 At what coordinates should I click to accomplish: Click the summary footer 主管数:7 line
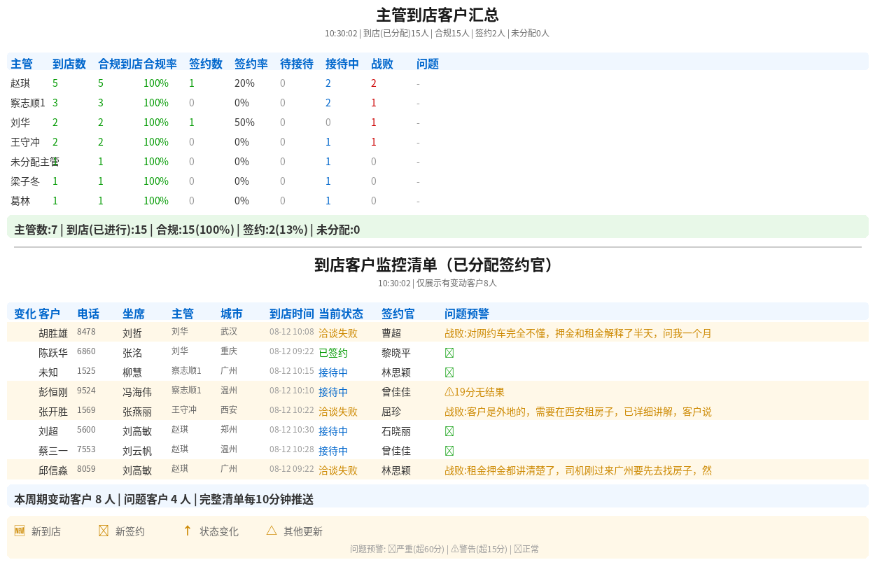187,230
